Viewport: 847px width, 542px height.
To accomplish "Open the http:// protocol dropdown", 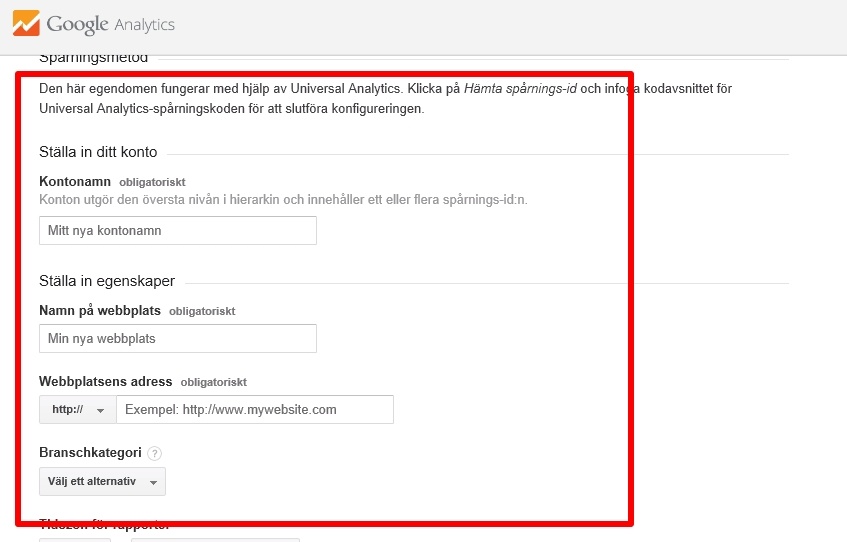I will [78, 410].
